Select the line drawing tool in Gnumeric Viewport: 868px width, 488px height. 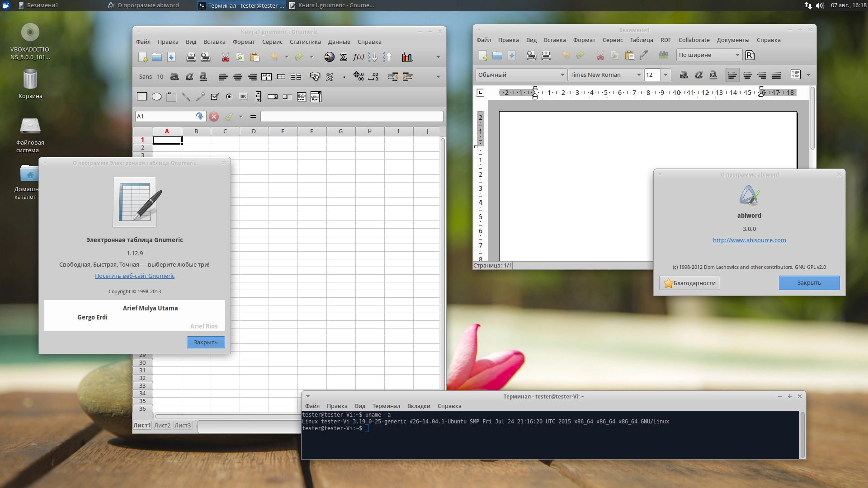(x=185, y=96)
